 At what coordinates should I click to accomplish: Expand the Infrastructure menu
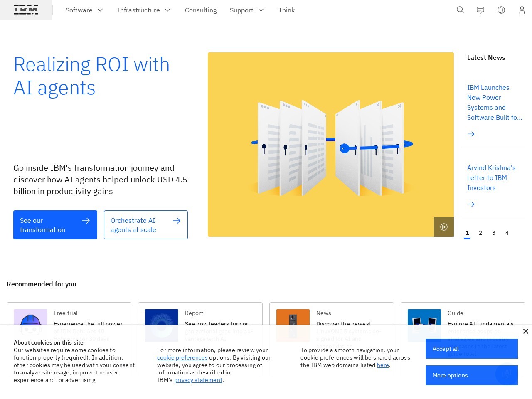pyautogui.click(x=144, y=10)
